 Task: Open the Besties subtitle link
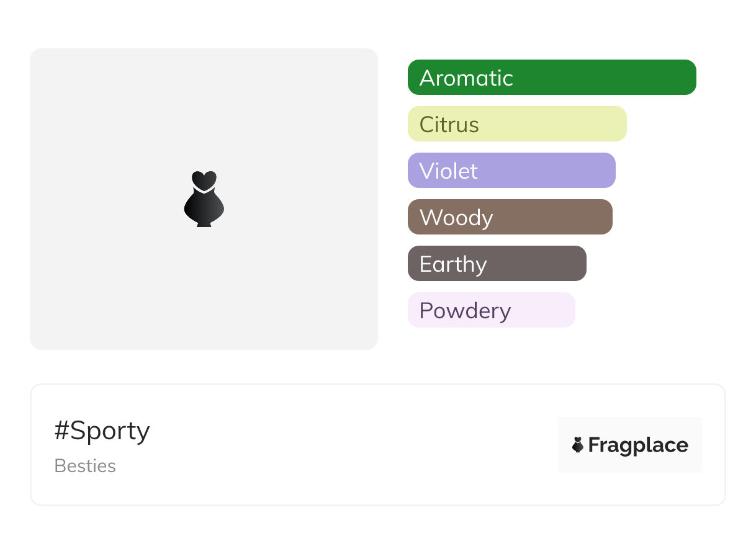click(x=85, y=466)
